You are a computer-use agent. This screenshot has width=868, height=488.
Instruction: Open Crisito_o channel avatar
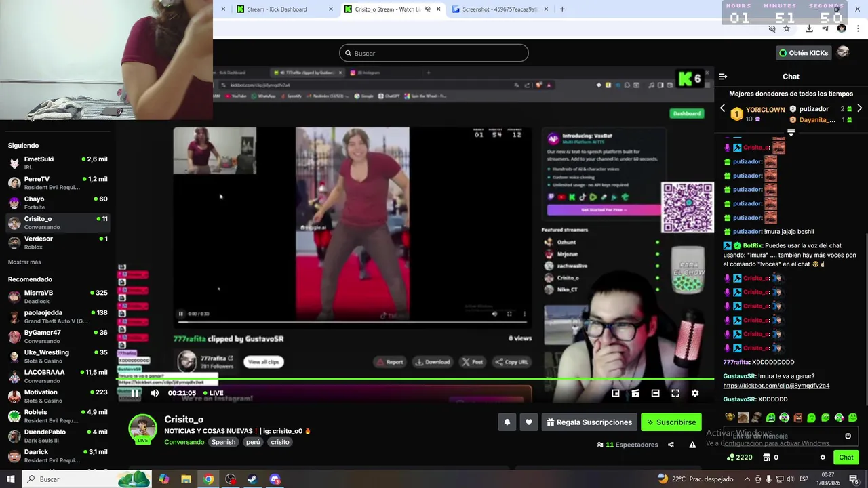(x=143, y=429)
